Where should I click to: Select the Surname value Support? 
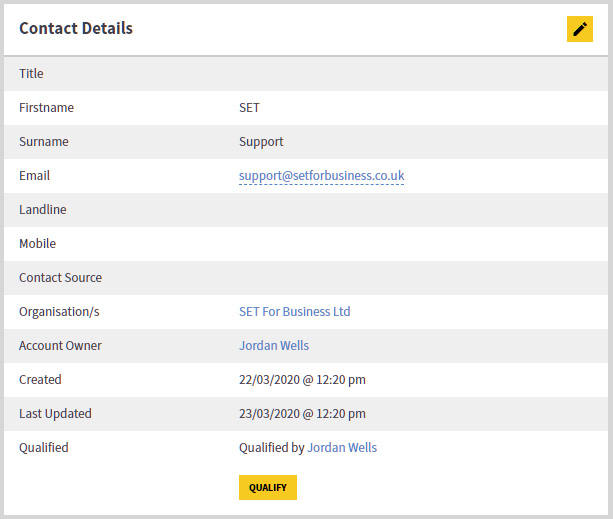pos(261,141)
